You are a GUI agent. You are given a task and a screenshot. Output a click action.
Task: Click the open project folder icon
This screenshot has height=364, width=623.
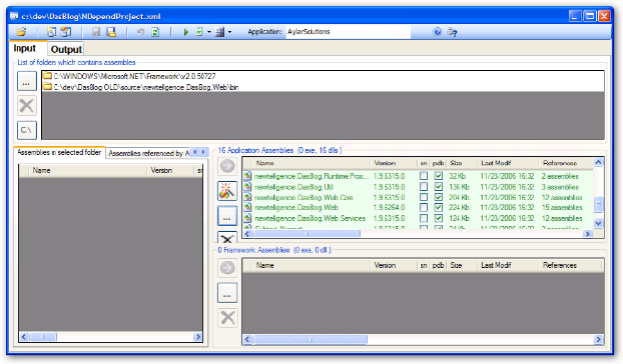[21, 32]
